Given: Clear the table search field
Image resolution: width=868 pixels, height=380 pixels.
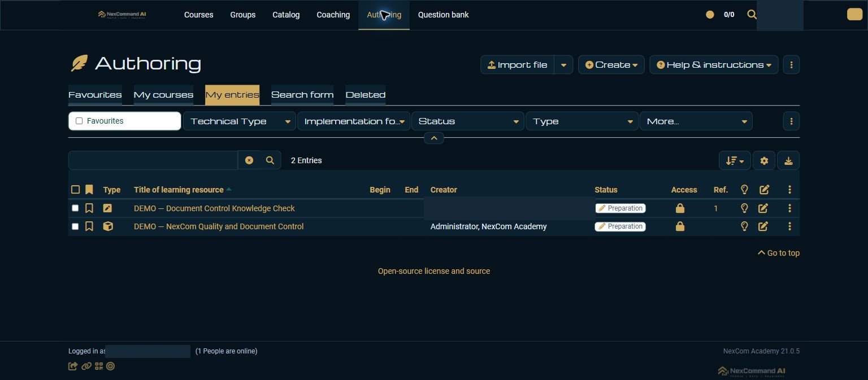Looking at the screenshot, I should 249,160.
